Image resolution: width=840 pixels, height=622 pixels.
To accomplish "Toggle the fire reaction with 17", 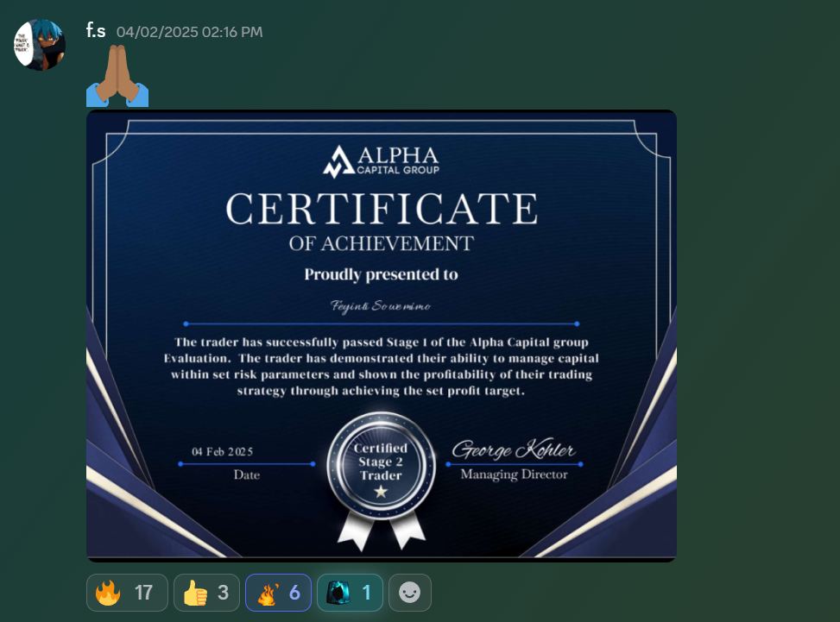I will [127, 593].
